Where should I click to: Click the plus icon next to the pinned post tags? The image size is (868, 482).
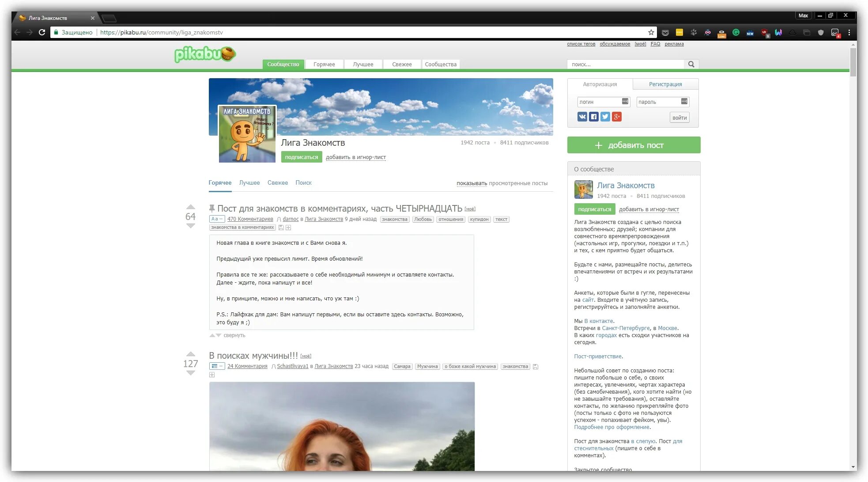(x=288, y=228)
